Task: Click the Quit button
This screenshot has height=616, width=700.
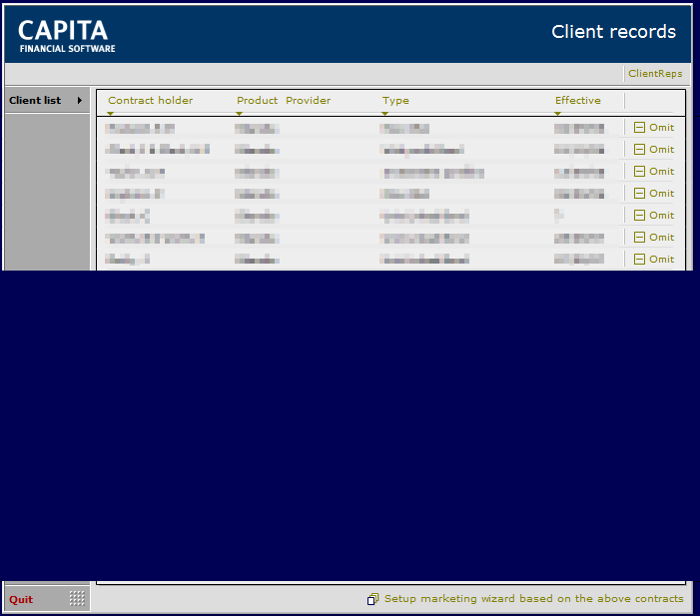Action: click(x=21, y=599)
